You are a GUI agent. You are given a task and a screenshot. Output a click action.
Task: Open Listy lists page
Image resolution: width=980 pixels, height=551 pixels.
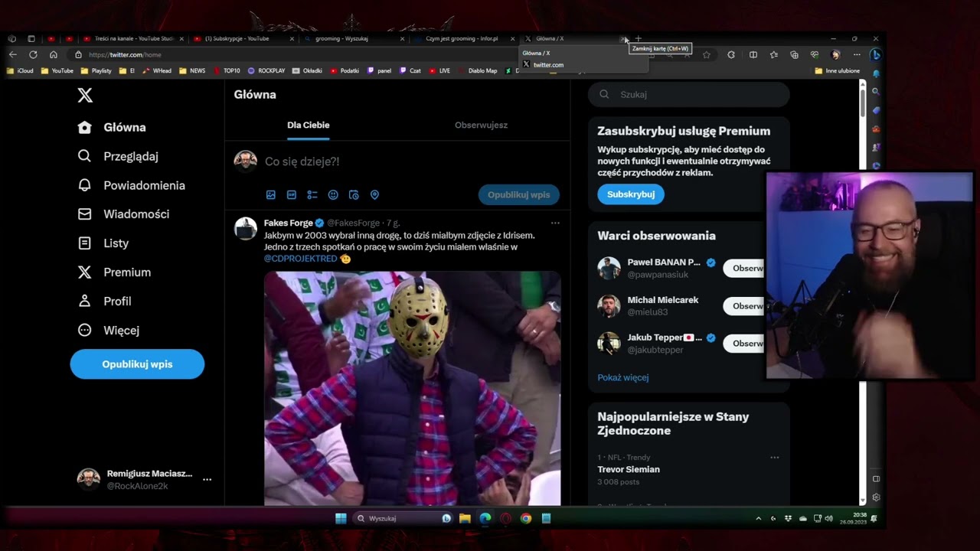click(x=103, y=243)
